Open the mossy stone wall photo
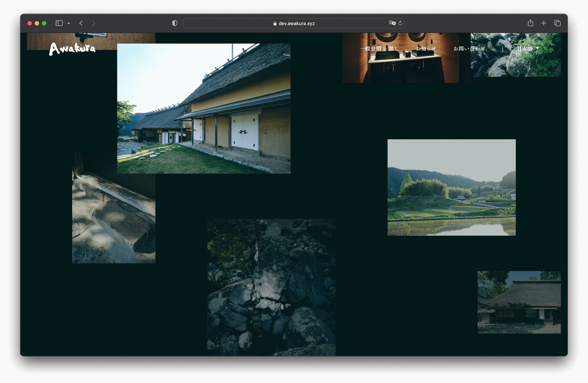This screenshot has height=383, width=588. click(x=271, y=287)
